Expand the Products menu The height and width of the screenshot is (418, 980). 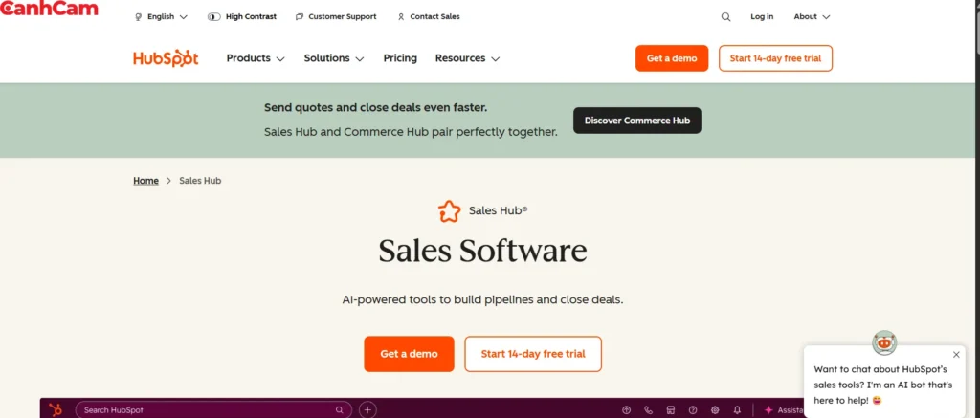255,58
